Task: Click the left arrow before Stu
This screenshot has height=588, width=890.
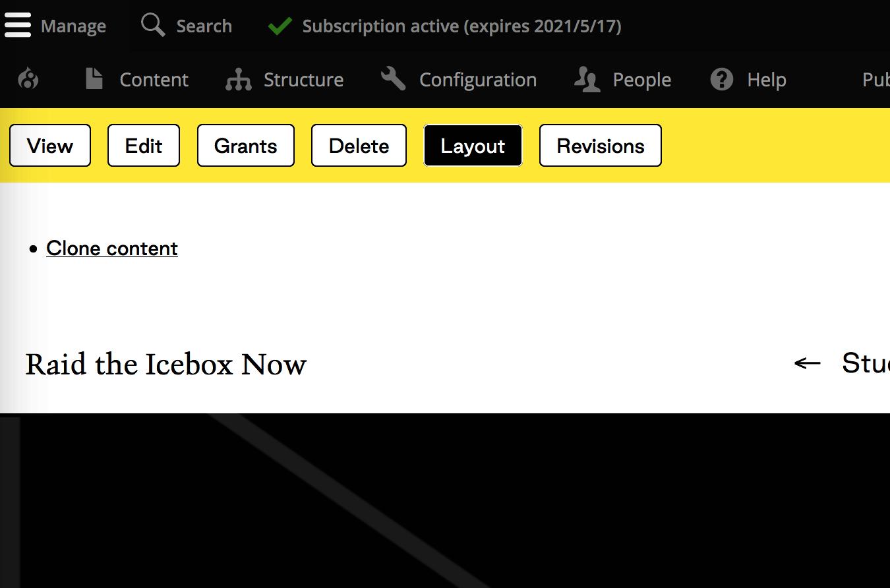Action: click(808, 363)
